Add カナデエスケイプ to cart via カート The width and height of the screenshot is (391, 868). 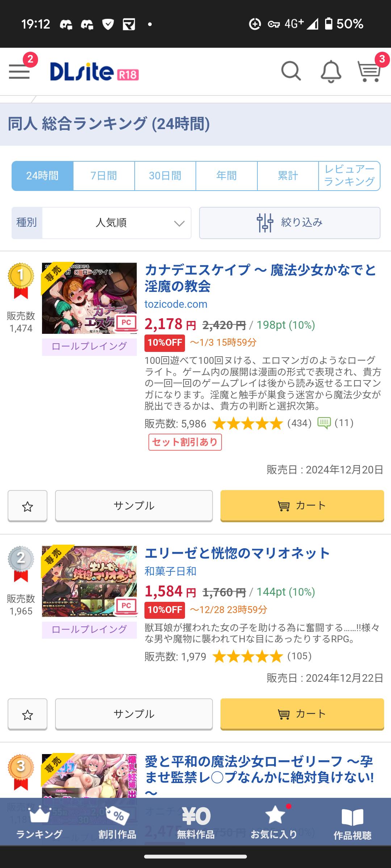(x=302, y=506)
